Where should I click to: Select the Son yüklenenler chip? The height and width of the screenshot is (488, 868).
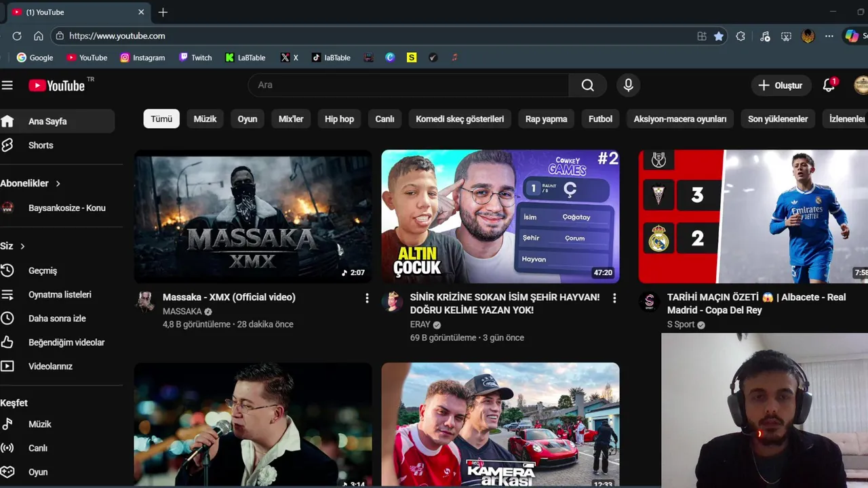(778, 119)
